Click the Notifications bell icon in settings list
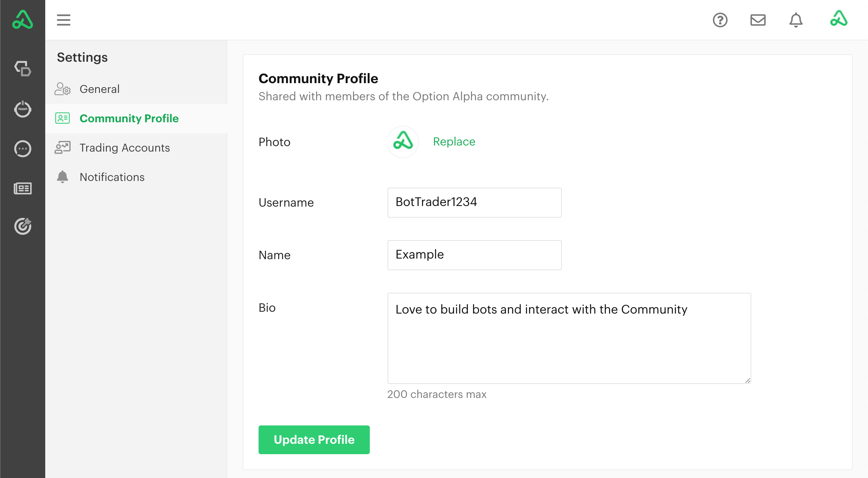 click(62, 177)
